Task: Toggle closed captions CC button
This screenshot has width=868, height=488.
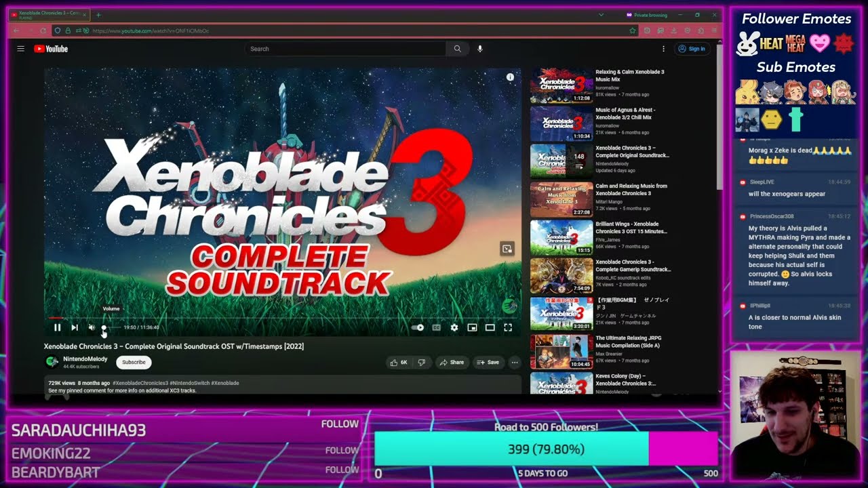Action: [437, 327]
